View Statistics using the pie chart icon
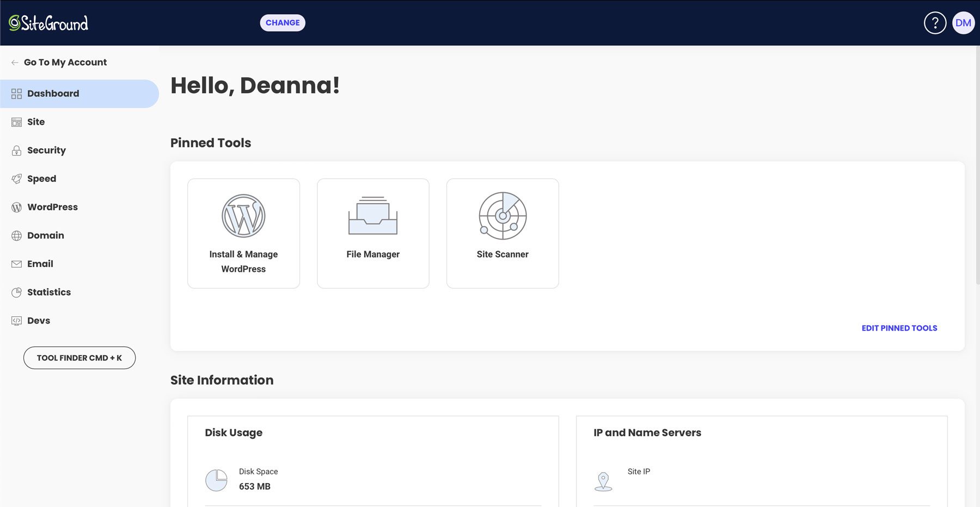Screen dimensions: 980x507 pos(16,292)
